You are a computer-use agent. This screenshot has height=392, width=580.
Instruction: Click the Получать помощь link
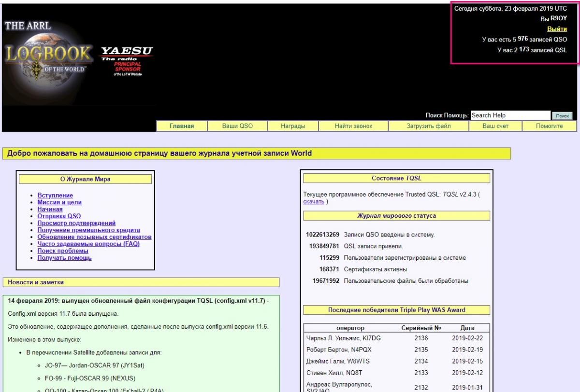(64, 258)
